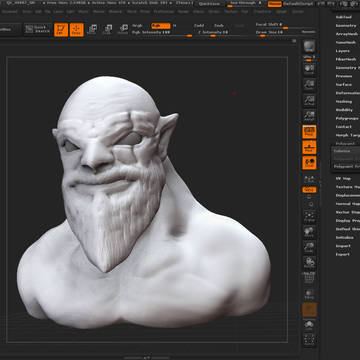Toggle XYZ rotation mode button
Image resolution: width=360 pixels, height=360 pixels.
(x=309, y=190)
